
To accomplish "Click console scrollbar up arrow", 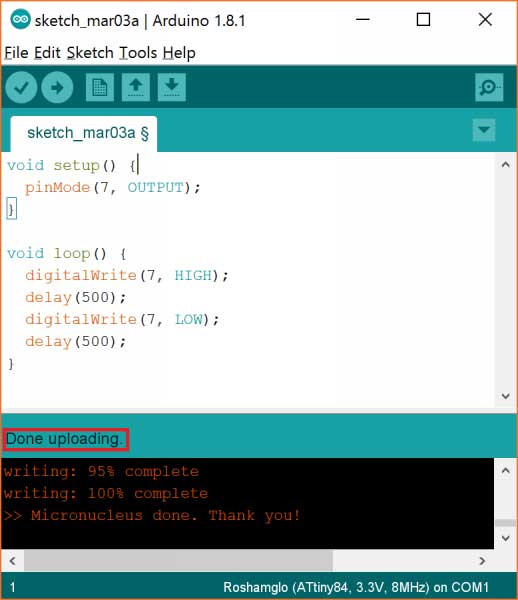I will (x=506, y=471).
